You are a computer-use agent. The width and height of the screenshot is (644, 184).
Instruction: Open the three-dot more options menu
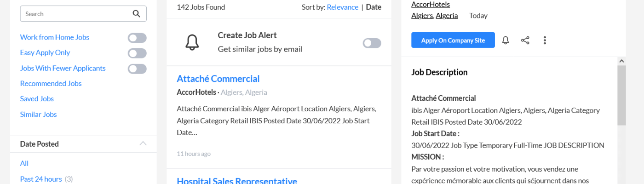pos(545,40)
